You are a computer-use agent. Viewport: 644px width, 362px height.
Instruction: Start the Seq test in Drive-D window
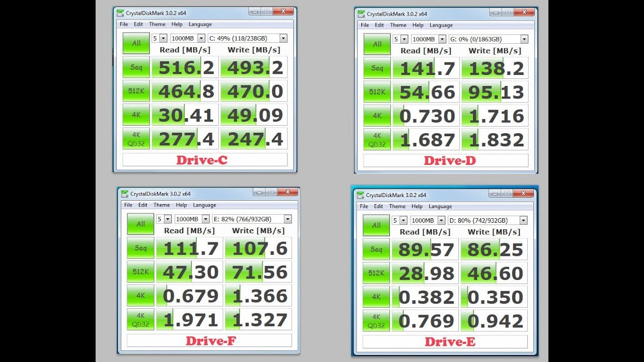click(377, 68)
